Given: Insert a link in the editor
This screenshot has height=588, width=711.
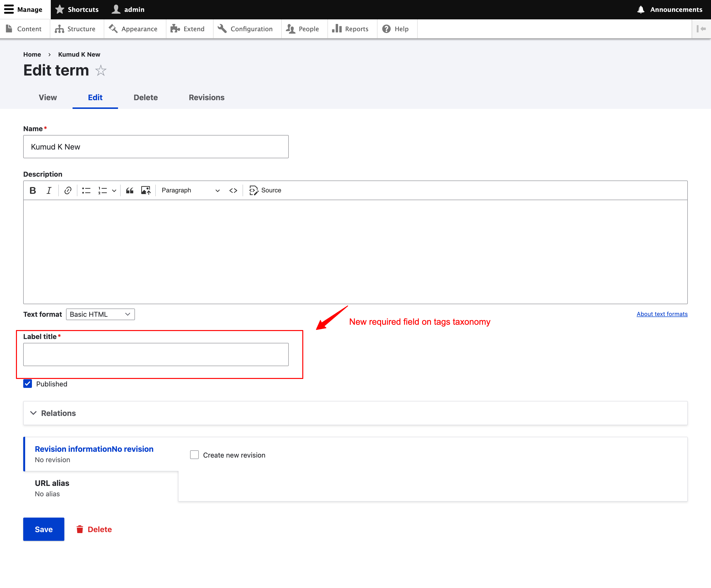Looking at the screenshot, I should coord(68,190).
